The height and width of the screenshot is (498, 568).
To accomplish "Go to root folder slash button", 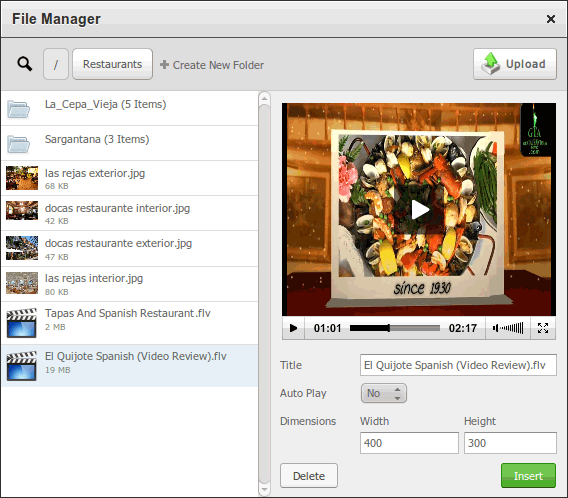I will coord(56,64).
